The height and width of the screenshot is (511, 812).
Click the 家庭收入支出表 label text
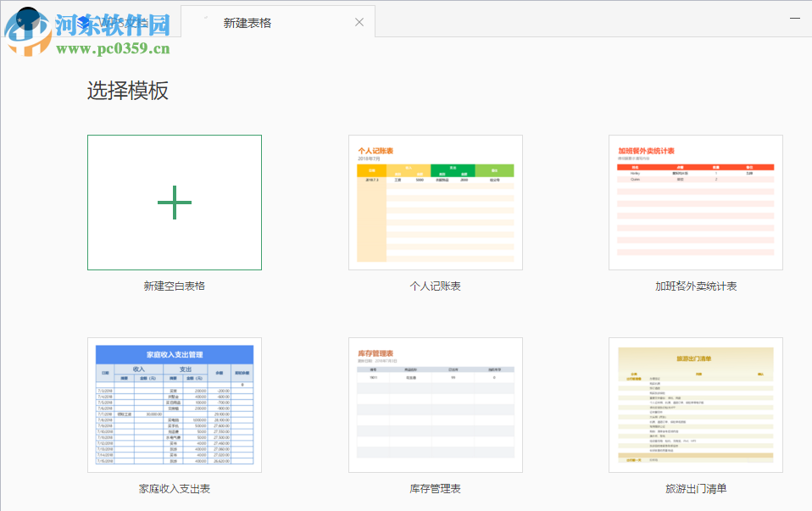[174, 489]
